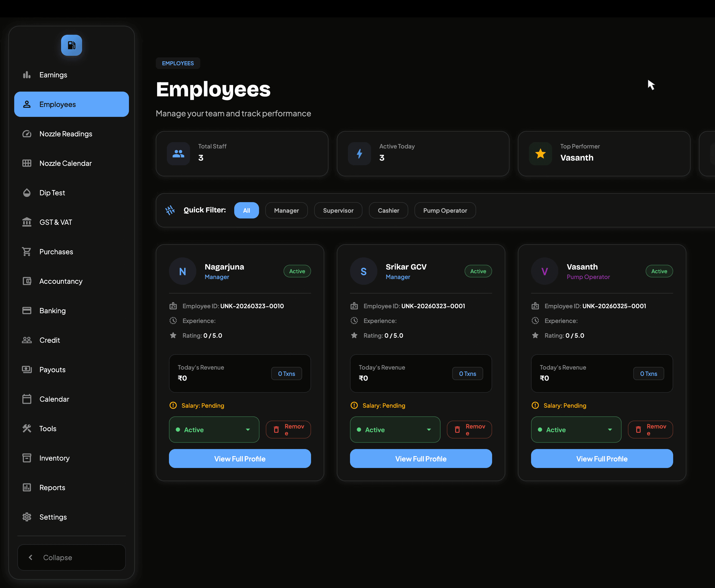Image resolution: width=715 pixels, height=588 pixels.
Task: Click the Top Performer star icon
Action: tap(540, 154)
